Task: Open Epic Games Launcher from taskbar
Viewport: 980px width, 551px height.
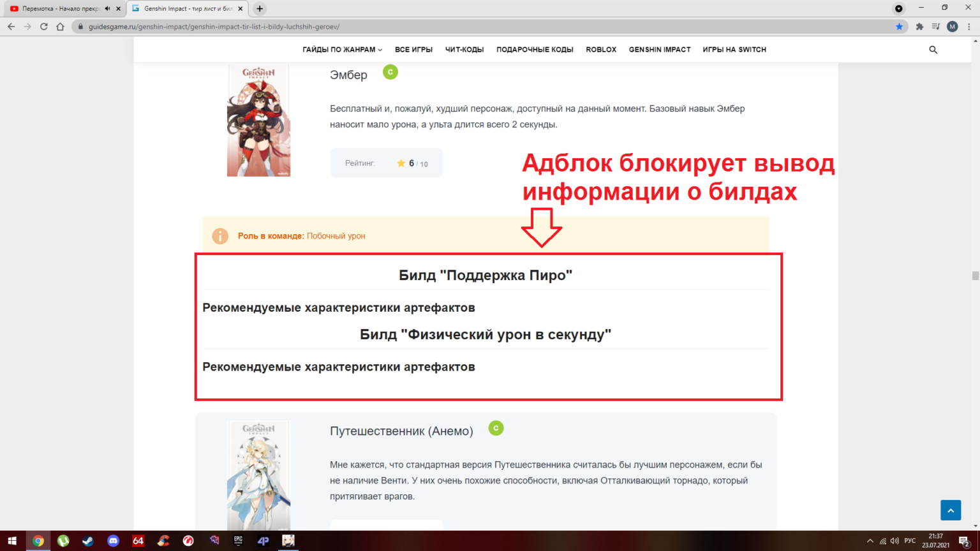Action: 238,541
